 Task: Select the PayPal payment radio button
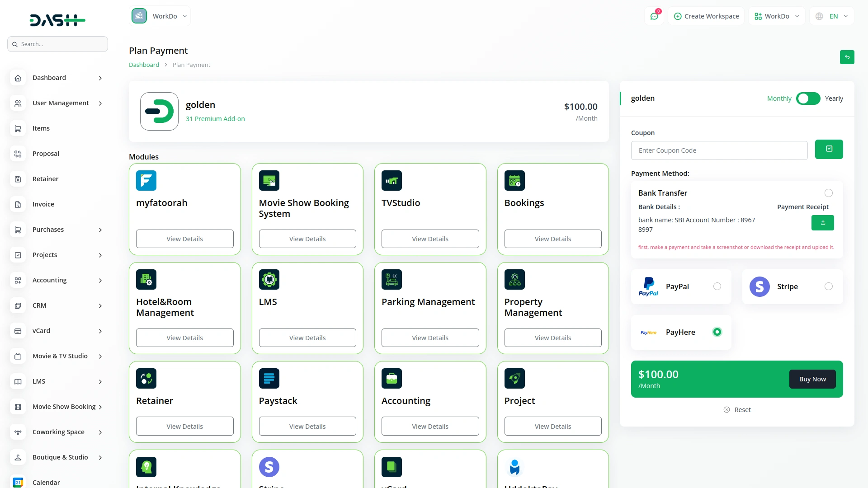717,286
